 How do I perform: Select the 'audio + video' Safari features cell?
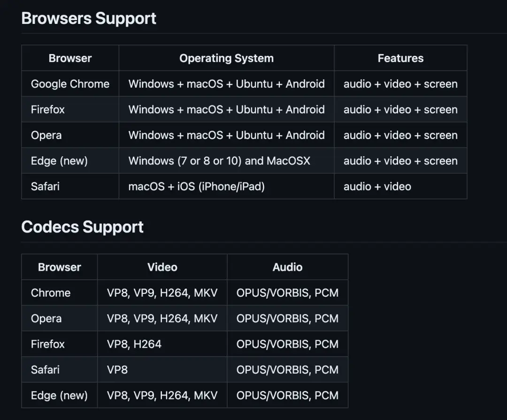377,186
